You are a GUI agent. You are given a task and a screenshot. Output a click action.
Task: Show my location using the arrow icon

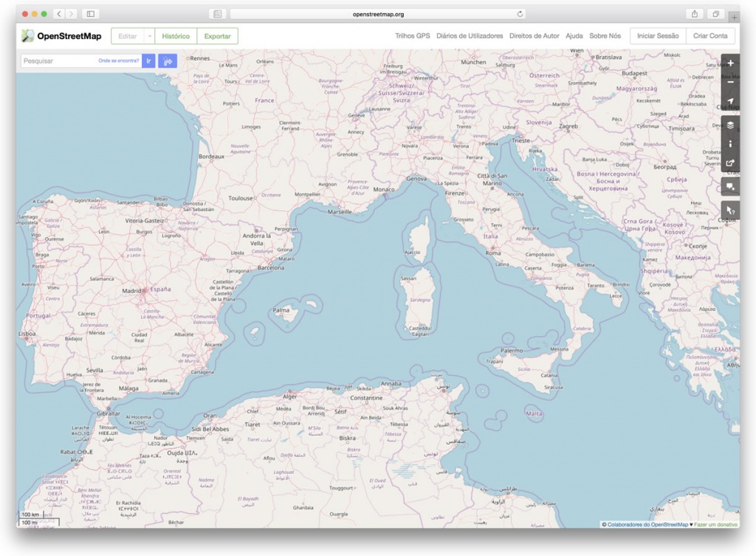(730, 101)
